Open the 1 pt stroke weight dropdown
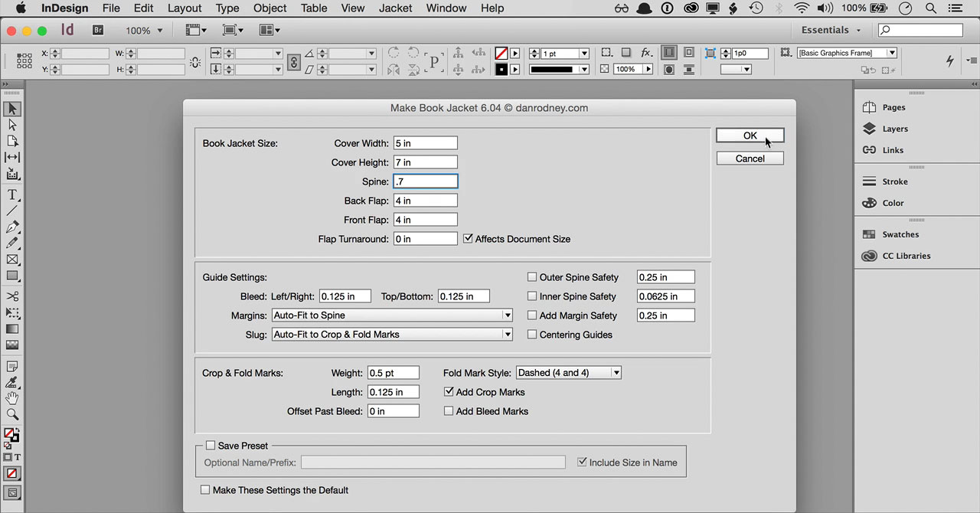The image size is (980, 513). coord(584,54)
